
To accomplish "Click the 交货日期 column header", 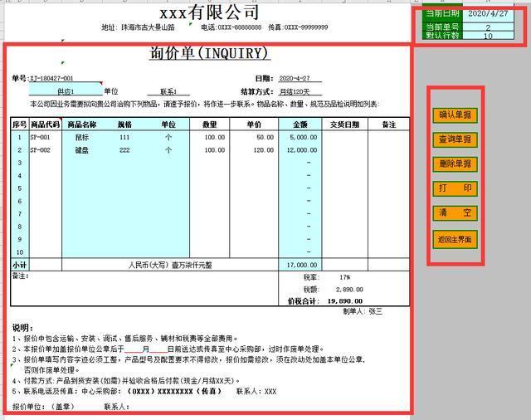I will click(345, 125).
